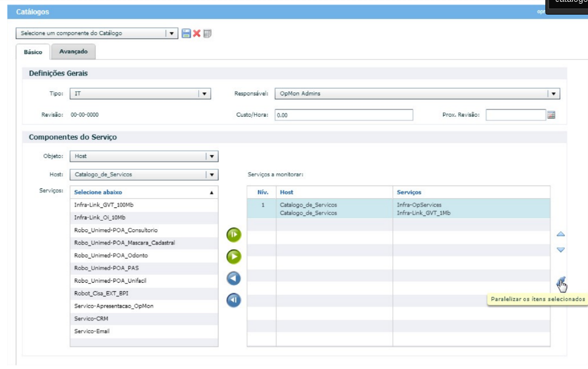Expand the Tipo dropdown showing IT
Viewport: 588px width, 369px height.
204,94
